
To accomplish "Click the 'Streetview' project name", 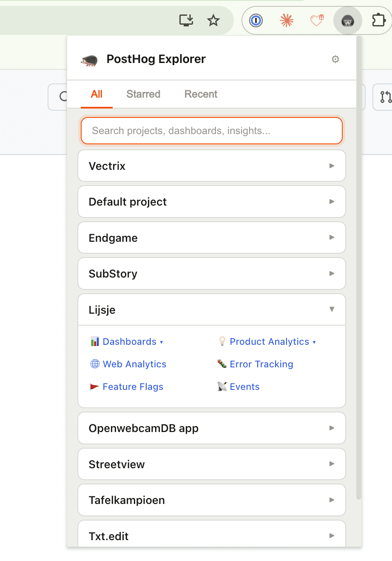I will 116,464.
